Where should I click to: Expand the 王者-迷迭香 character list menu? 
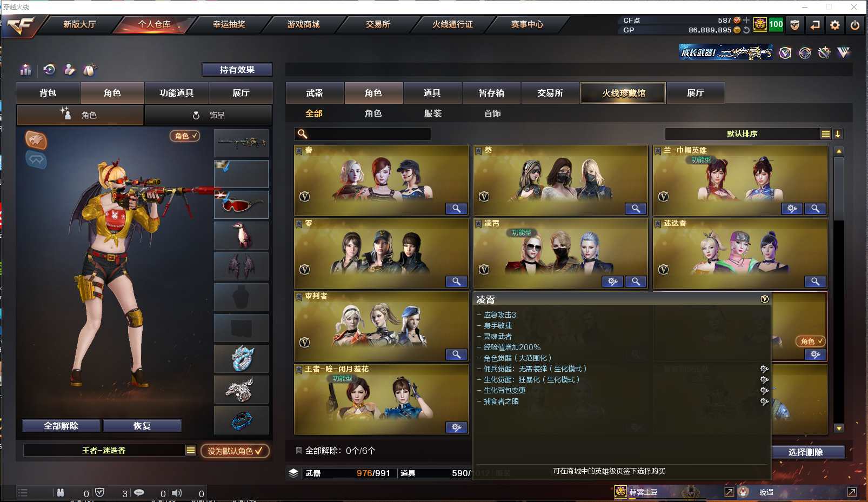pos(191,450)
